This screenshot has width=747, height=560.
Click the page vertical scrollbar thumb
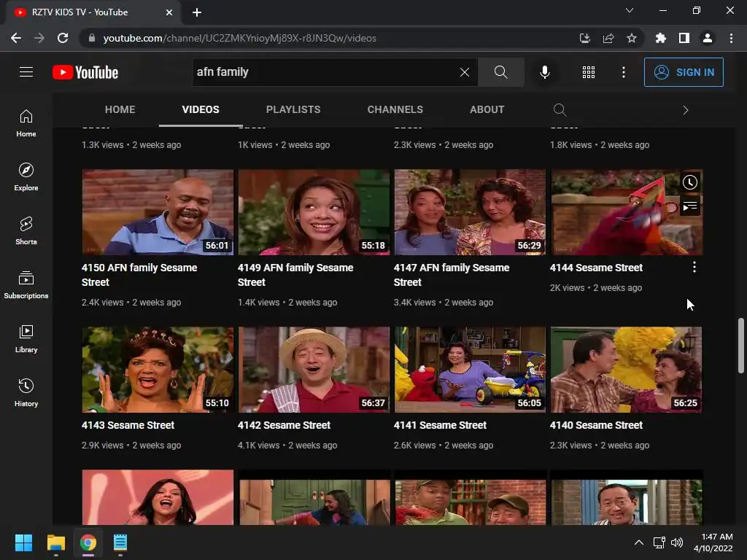tap(741, 346)
